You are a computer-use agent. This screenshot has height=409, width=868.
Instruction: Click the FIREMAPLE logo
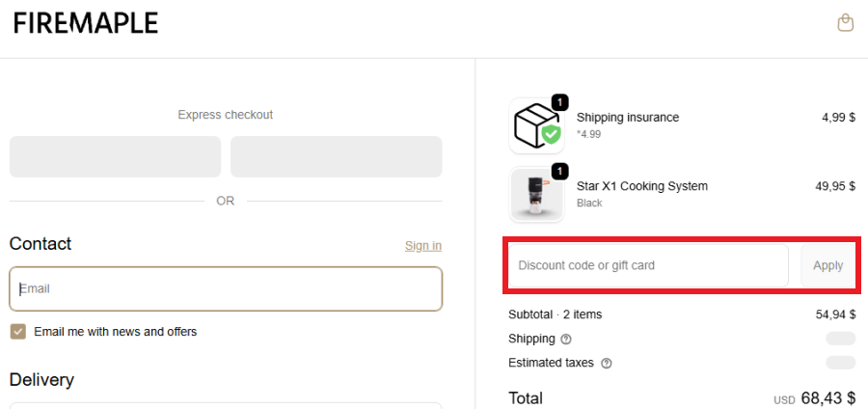click(86, 23)
